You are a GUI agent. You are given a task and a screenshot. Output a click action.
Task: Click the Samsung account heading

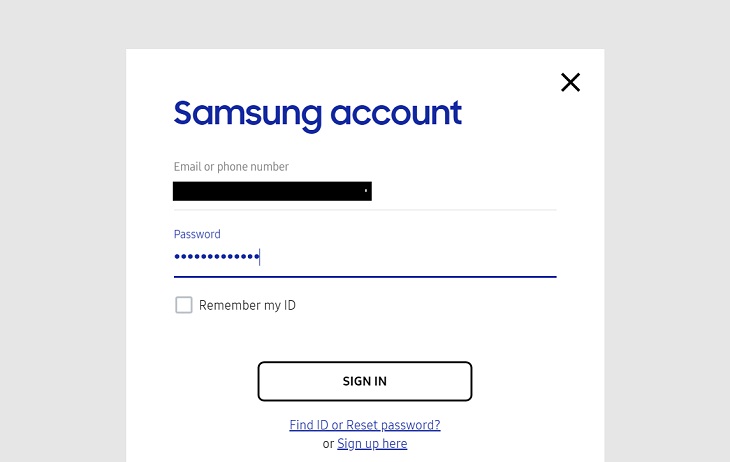[318, 115]
